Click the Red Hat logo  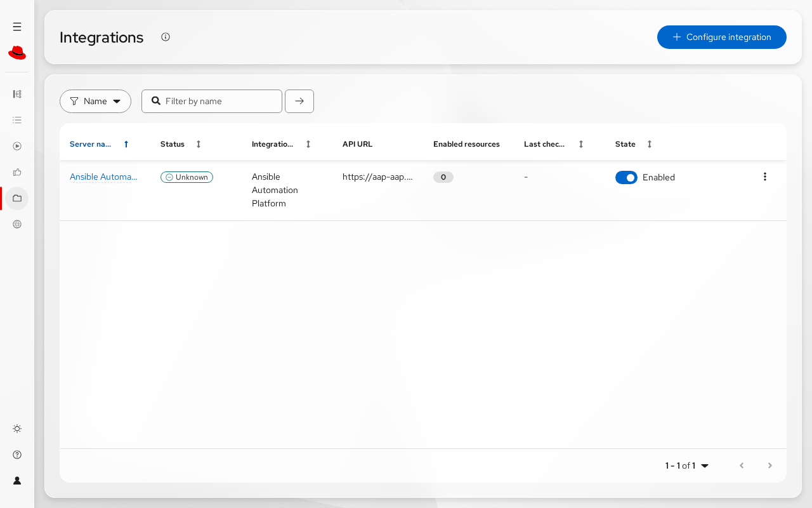point(17,53)
